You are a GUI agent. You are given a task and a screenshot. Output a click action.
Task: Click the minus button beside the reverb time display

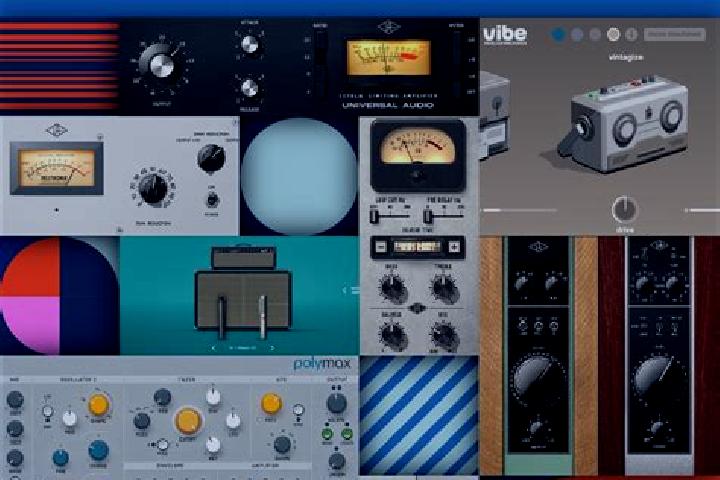point(381,247)
